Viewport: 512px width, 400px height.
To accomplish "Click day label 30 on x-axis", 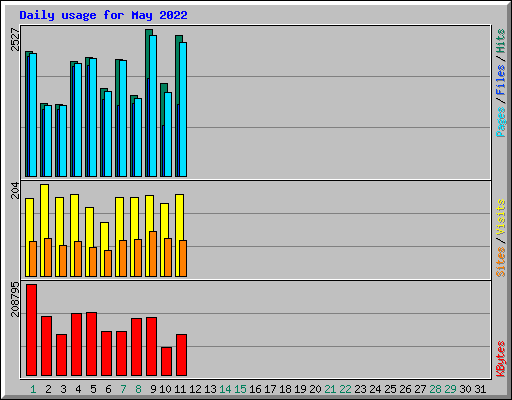I will pyautogui.click(x=465, y=389).
